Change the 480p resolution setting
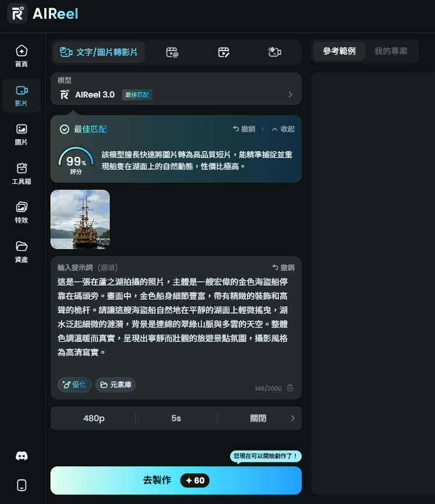435x504 pixels. [x=94, y=418]
